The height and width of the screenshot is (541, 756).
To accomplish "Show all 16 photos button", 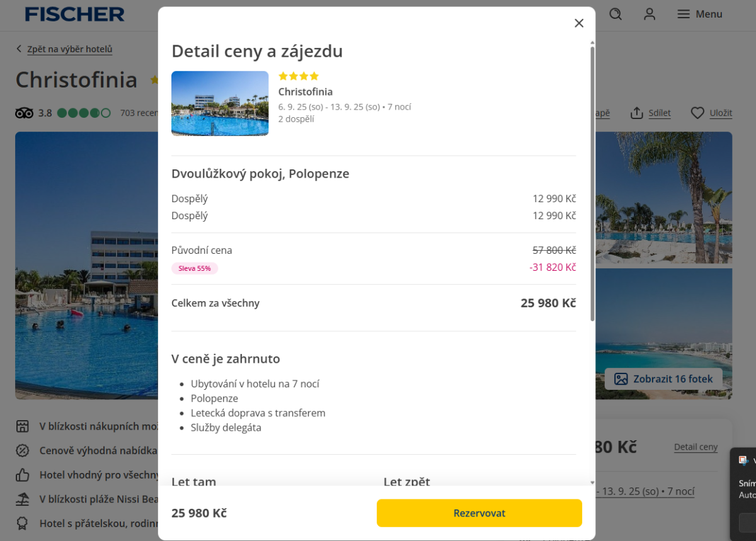I will coord(663,379).
